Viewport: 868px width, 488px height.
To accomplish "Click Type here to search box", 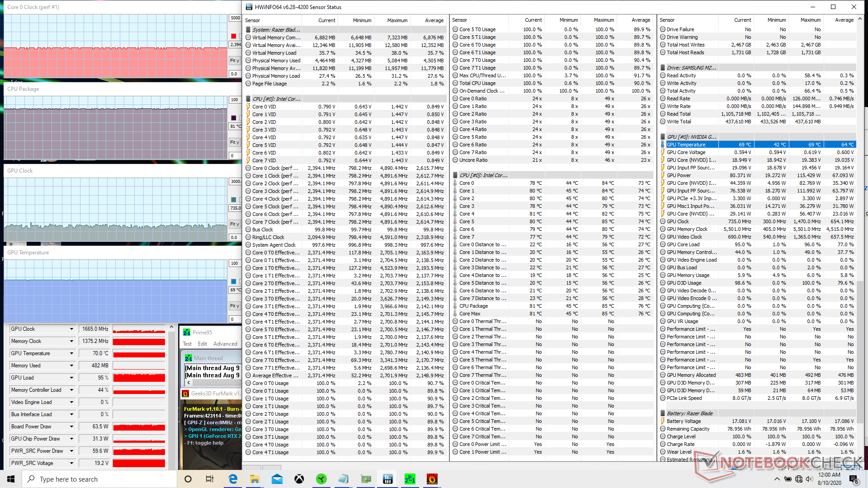I will [99, 479].
